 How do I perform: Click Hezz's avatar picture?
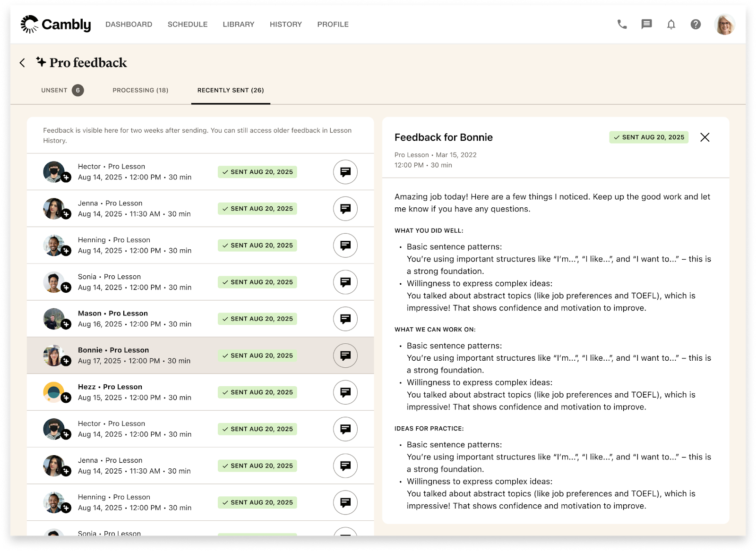54,392
